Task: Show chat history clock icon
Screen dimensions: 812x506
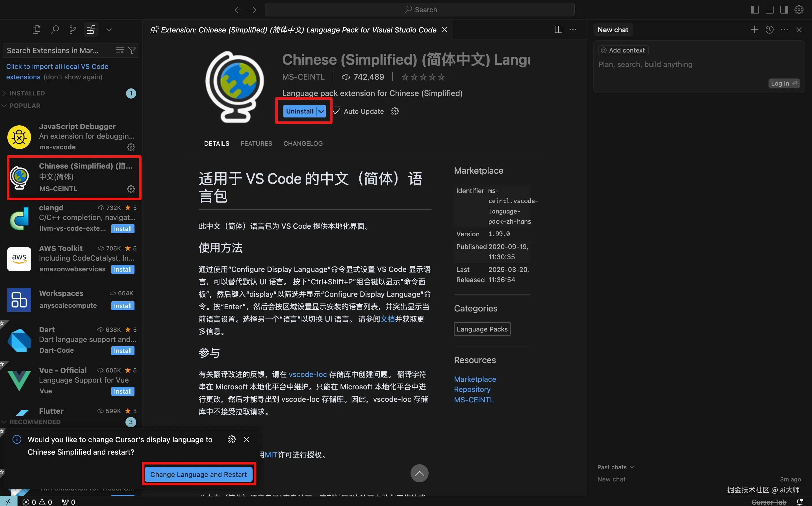Action: click(769, 30)
